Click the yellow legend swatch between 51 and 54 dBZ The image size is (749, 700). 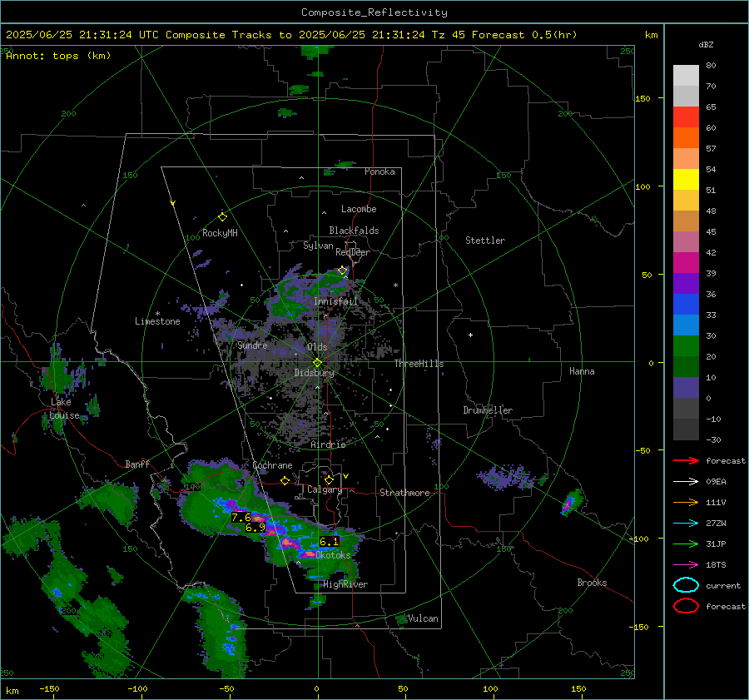686,180
